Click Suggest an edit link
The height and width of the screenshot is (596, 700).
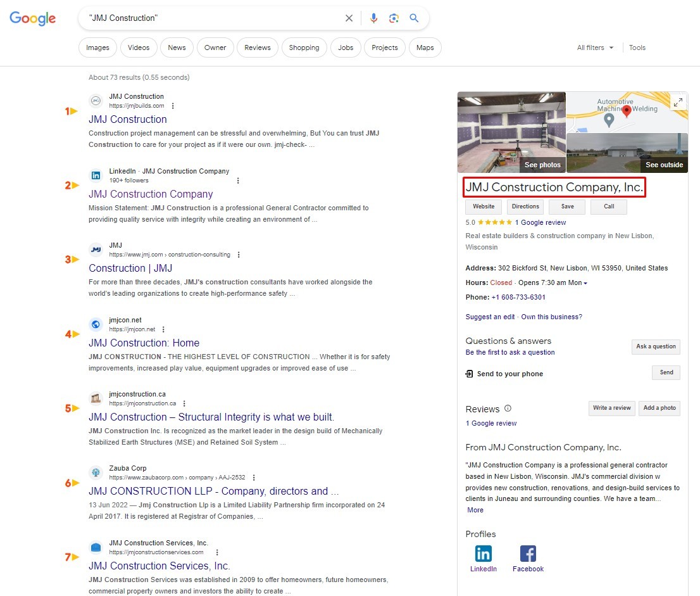point(490,317)
